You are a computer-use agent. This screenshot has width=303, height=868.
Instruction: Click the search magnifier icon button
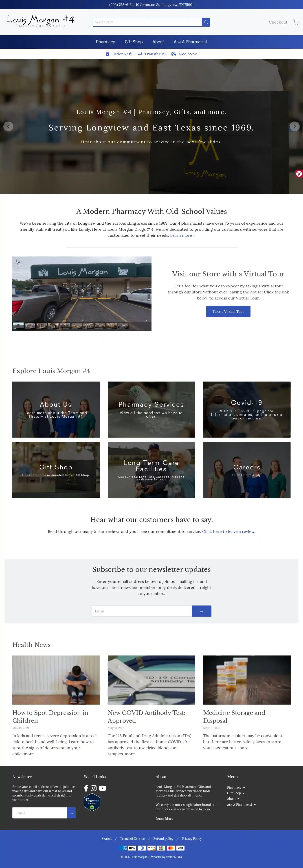click(x=206, y=22)
